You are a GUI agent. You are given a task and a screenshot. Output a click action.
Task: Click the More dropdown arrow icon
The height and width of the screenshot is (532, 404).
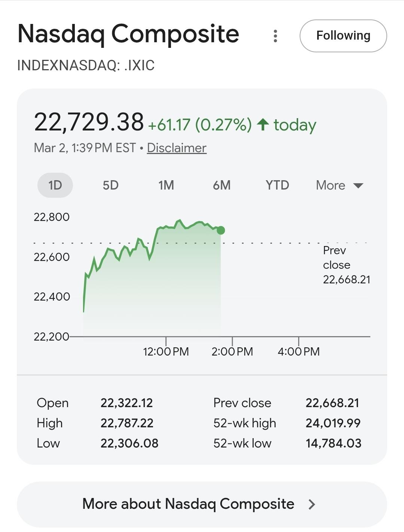click(x=358, y=186)
